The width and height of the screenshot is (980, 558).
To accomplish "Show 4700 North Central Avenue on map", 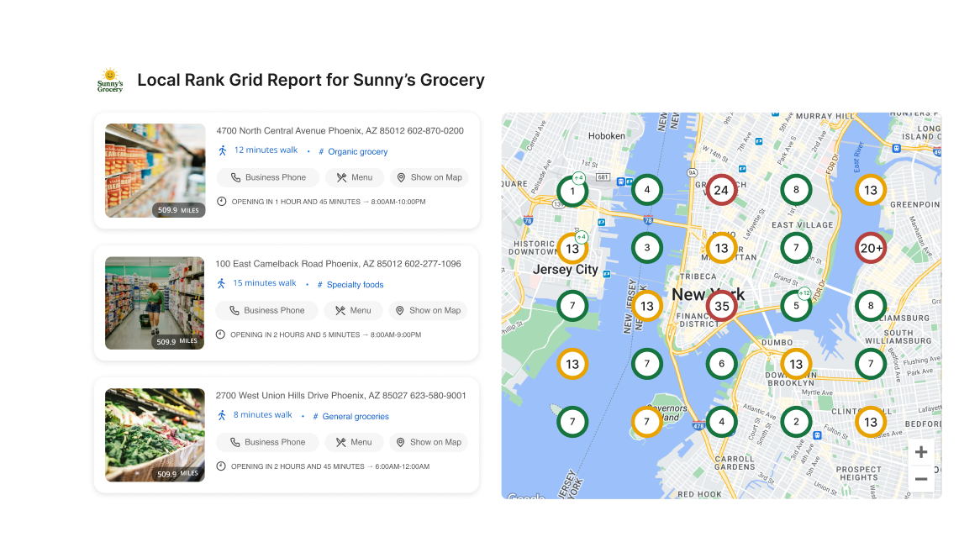I will pyautogui.click(x=429, y=177).
